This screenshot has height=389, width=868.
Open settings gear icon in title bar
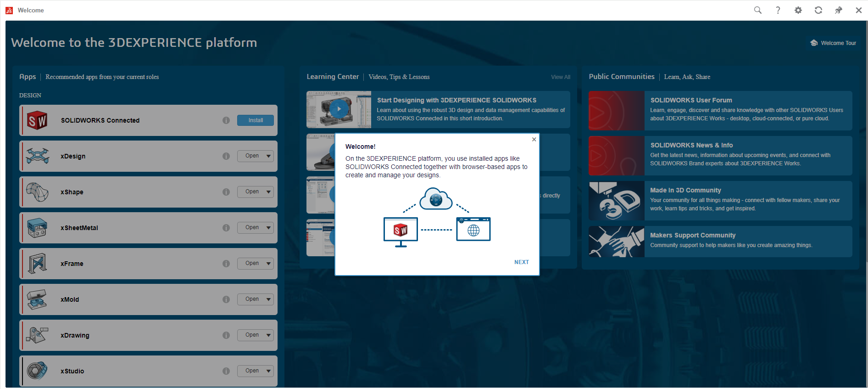(x=798, y=10)
